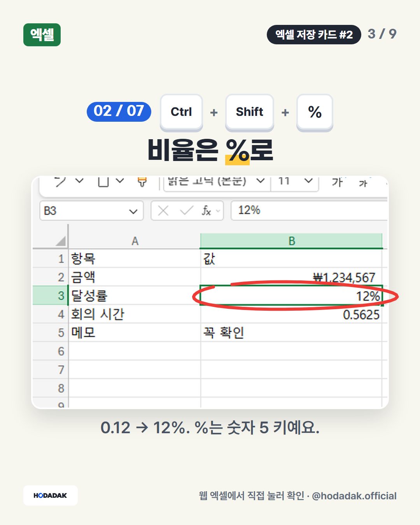
Task: Click cell A1 containing 항목
Action: click(x=135, y=259)
